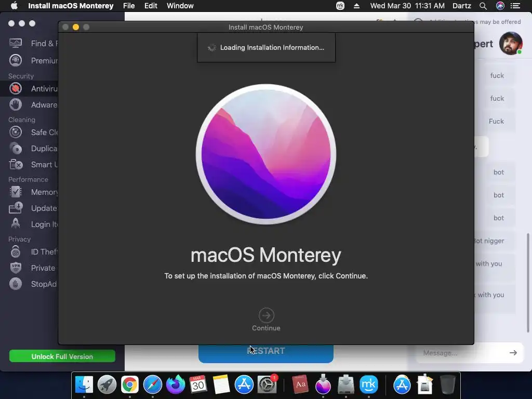This screenshot has width=532, height=399.
Task: Click the blue RESTART button in MacKeeper
Action: (x=265, y=353)
